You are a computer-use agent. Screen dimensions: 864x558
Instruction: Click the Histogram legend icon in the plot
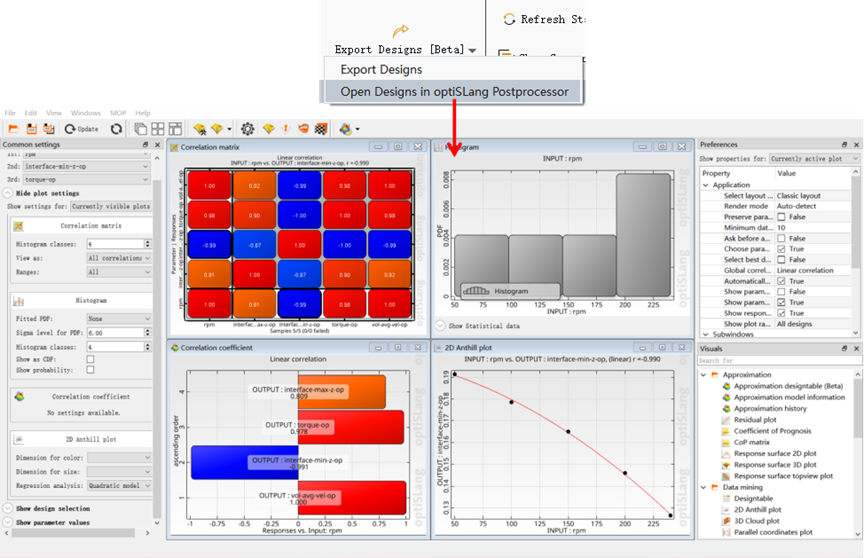476,291
